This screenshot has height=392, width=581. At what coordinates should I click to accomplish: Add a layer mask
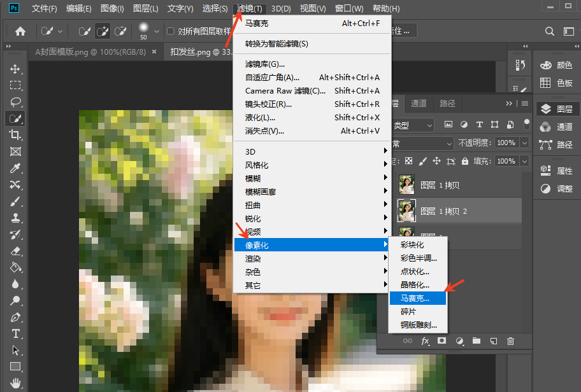(x=441, y=340)
